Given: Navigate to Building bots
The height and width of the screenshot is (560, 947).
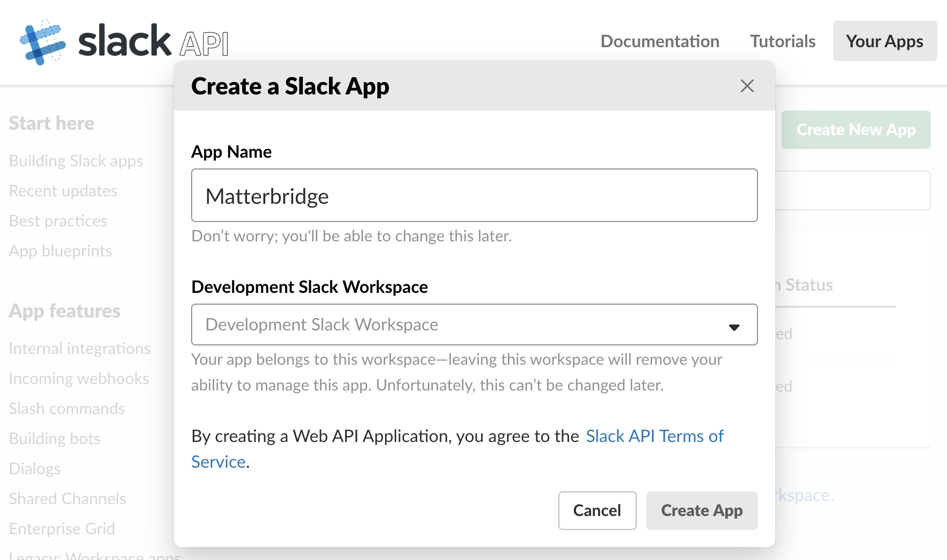Looking at the screenshot, I should click(x=55, y=439).
